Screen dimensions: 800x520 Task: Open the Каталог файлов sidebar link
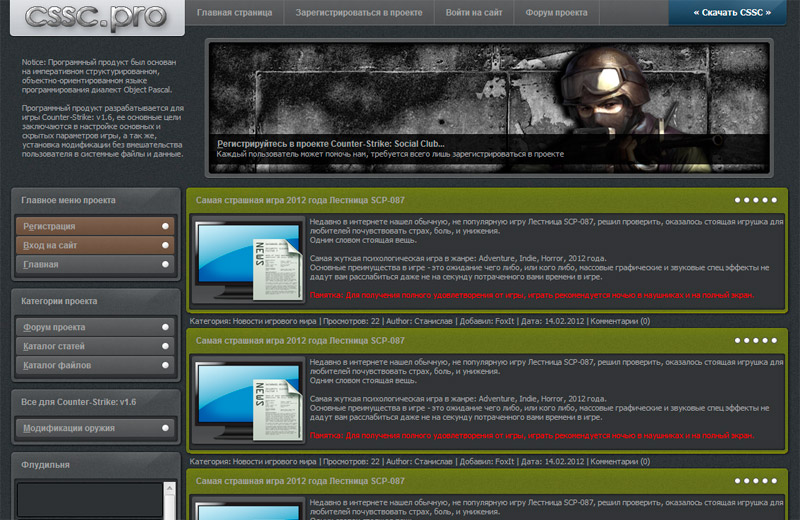(x=95, y=365)
